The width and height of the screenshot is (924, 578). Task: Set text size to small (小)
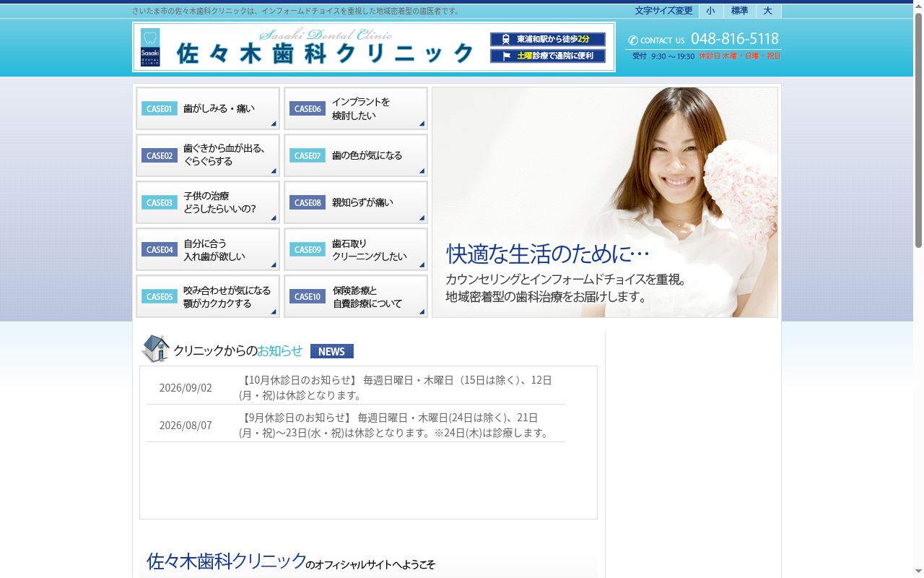point(711,11)
